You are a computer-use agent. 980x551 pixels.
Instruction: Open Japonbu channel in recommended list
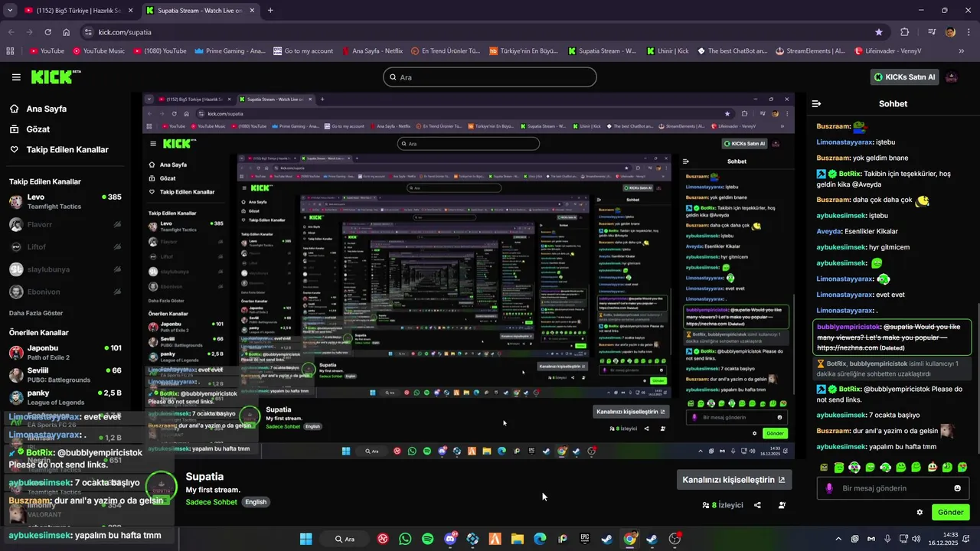[x=65, y=352]
